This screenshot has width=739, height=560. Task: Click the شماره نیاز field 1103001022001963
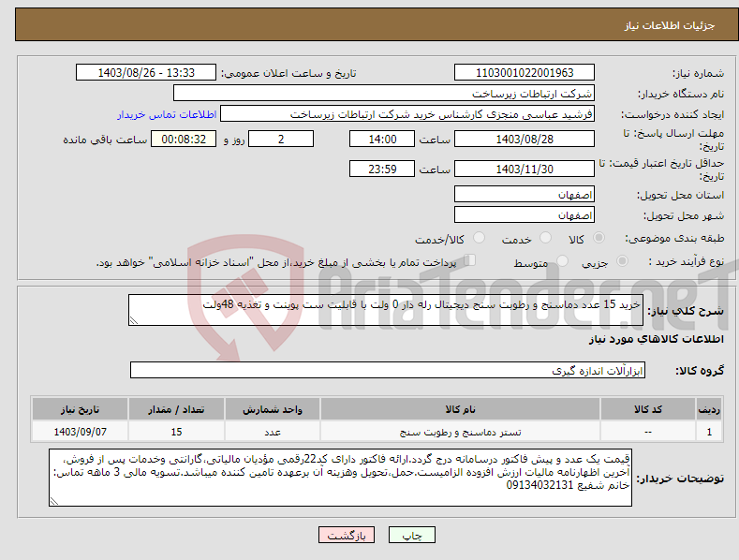(525, 73)
